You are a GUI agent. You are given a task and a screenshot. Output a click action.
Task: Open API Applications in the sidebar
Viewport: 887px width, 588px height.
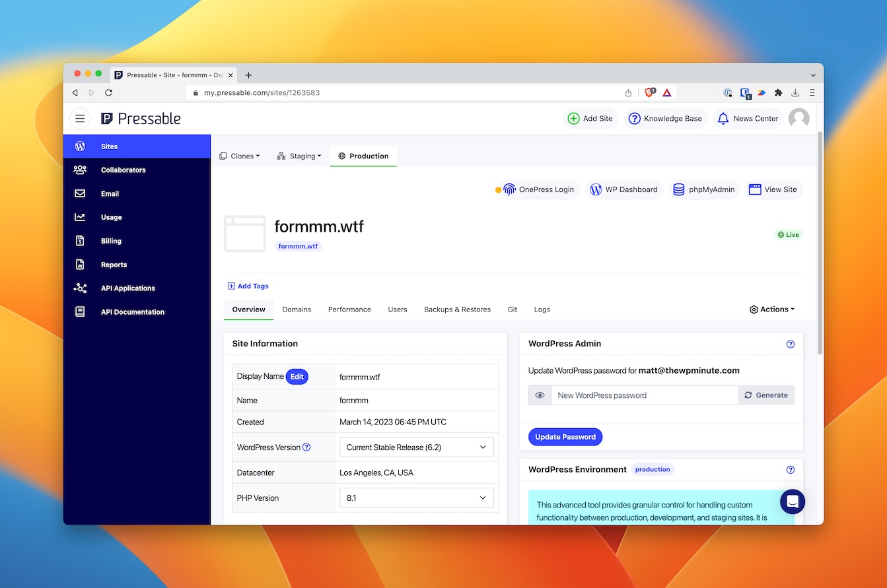137,288
